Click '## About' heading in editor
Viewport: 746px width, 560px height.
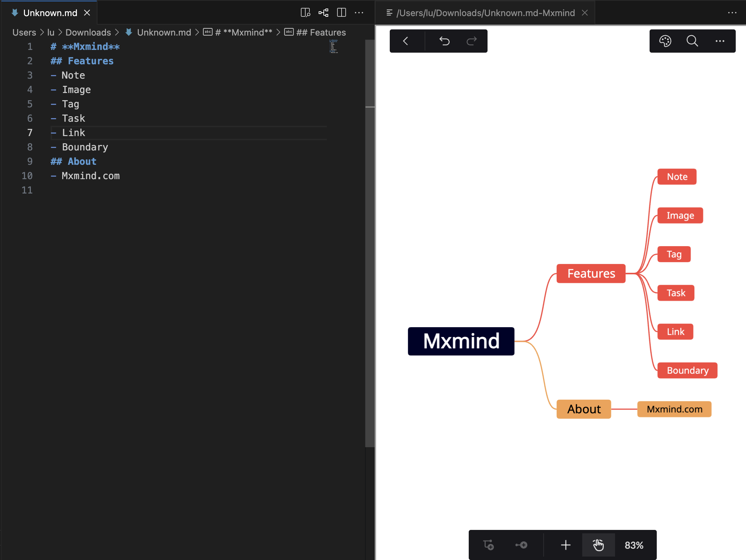pyautogui.click(x=74, y=161)
